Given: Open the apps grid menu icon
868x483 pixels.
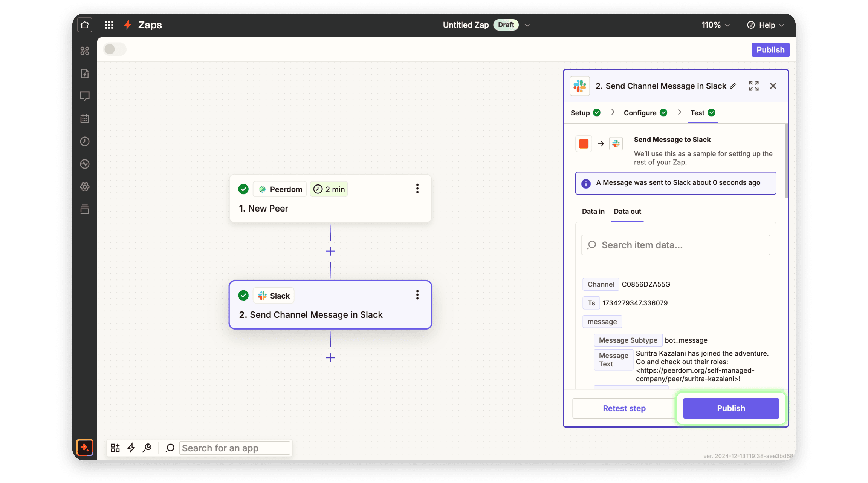Looking at the screenshot, I should pyautogui.click(x=109, y=25).
